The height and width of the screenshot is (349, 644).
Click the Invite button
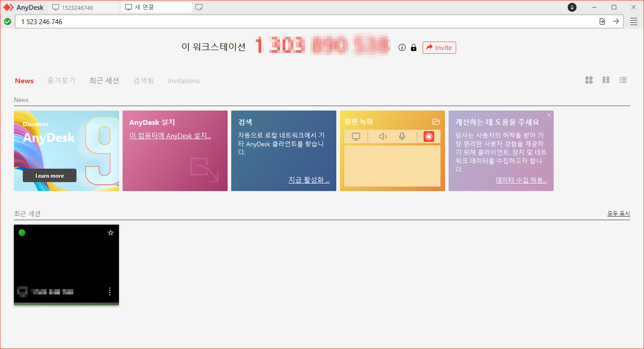(439, 47)
